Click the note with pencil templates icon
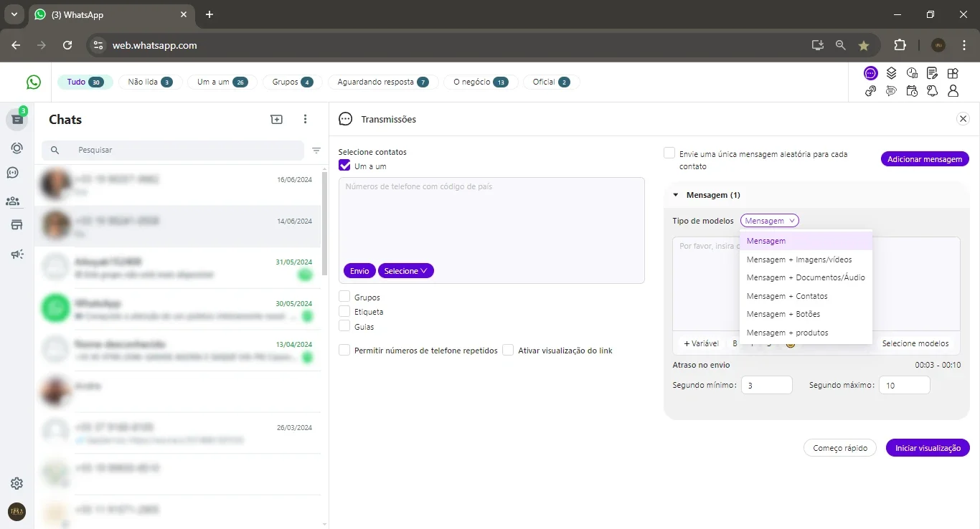Viewport: 980px width, 529px height. (932, 73)
